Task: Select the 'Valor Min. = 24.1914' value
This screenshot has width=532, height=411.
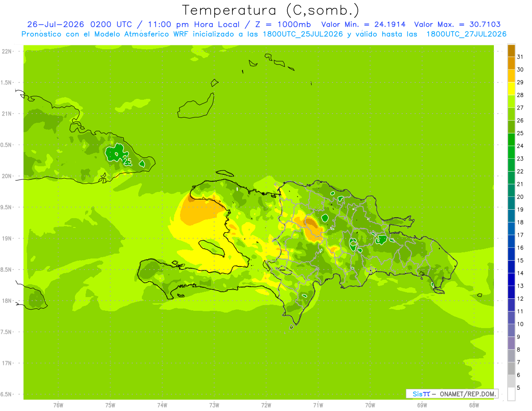Action: (363, 24)
